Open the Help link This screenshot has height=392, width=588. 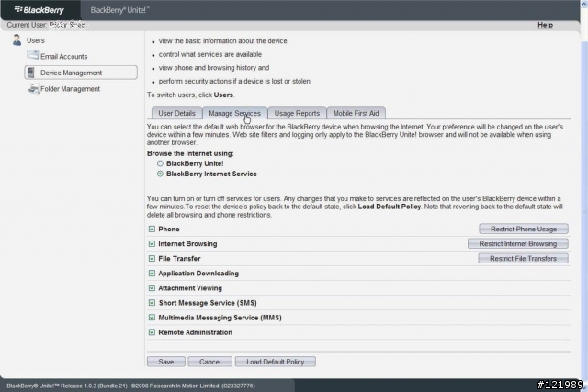tap(545, 25)
